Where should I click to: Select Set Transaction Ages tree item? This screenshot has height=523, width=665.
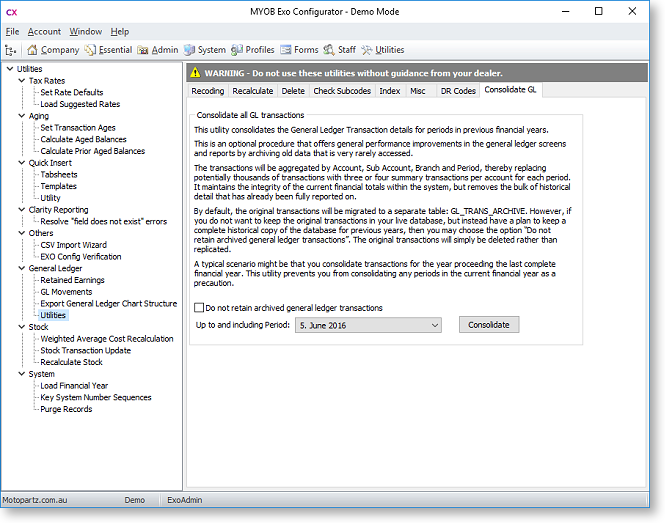tap(78, 127)
